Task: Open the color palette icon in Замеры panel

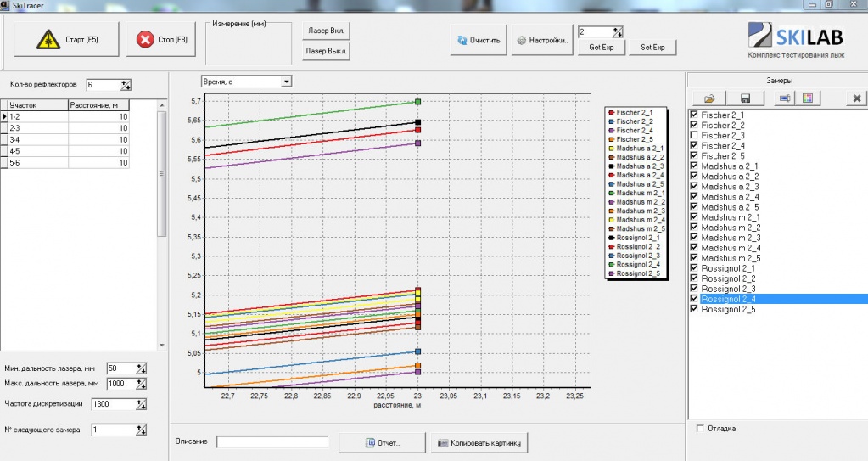Action: click(808, 98)
